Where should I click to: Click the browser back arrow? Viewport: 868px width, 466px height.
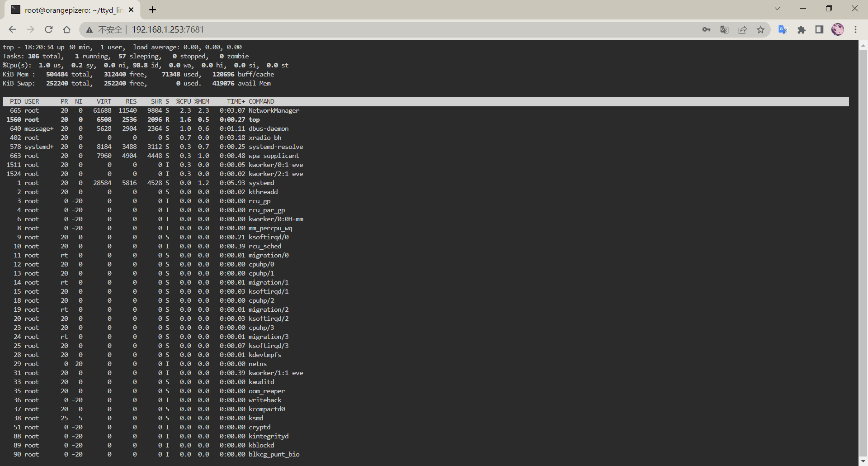point(12,29)
